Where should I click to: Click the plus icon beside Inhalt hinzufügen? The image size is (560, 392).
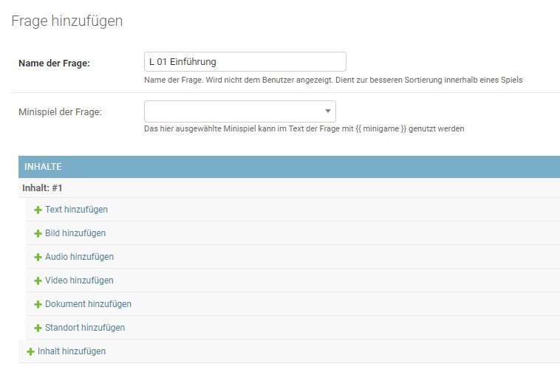click(30, 351)
